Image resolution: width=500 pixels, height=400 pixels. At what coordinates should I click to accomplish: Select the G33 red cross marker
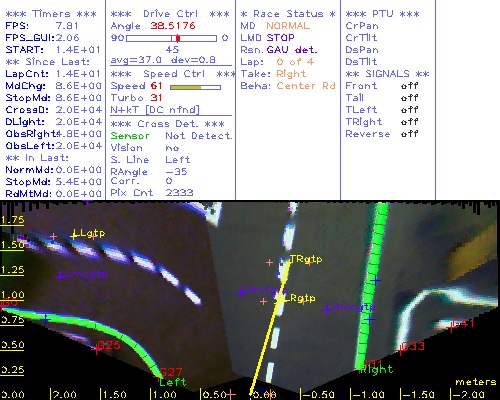[401, 350]
